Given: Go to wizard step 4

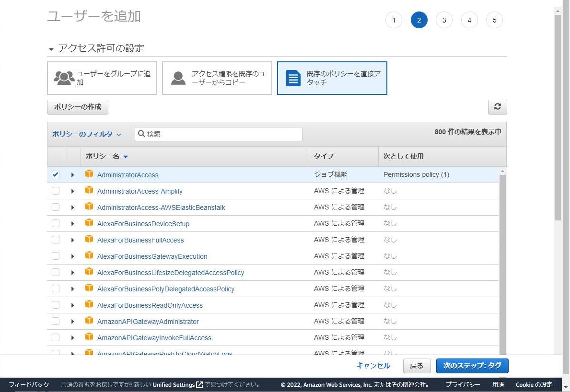Looking at the screenshot, I should (469, 20).
